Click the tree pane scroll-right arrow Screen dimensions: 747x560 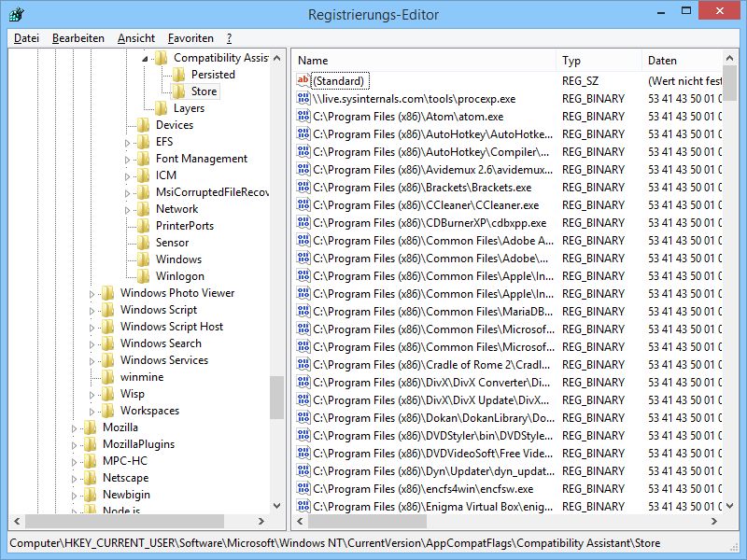point(261,521)
